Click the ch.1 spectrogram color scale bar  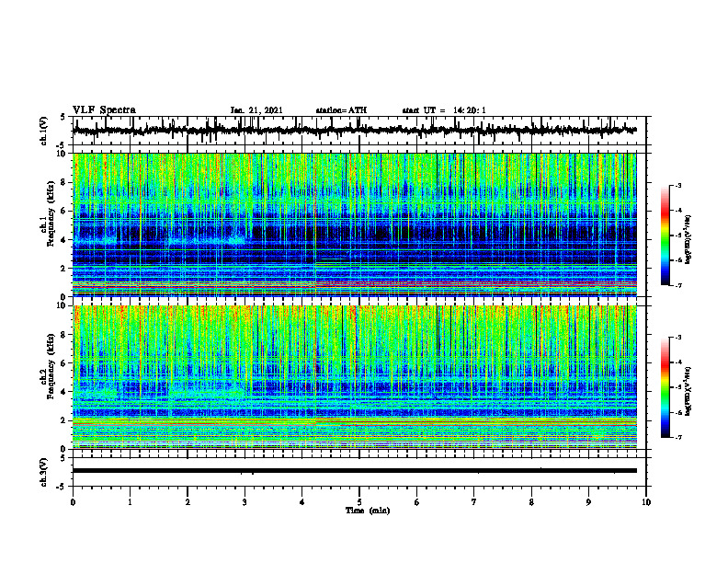665,236
